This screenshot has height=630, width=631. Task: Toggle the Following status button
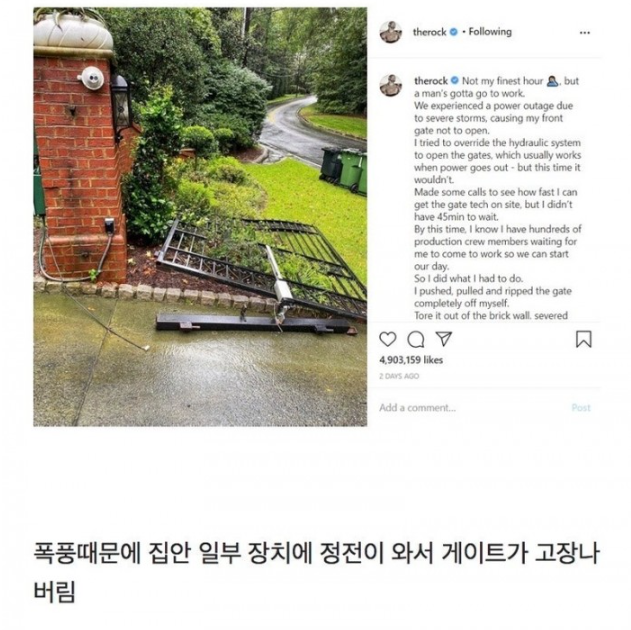(490, 32)
